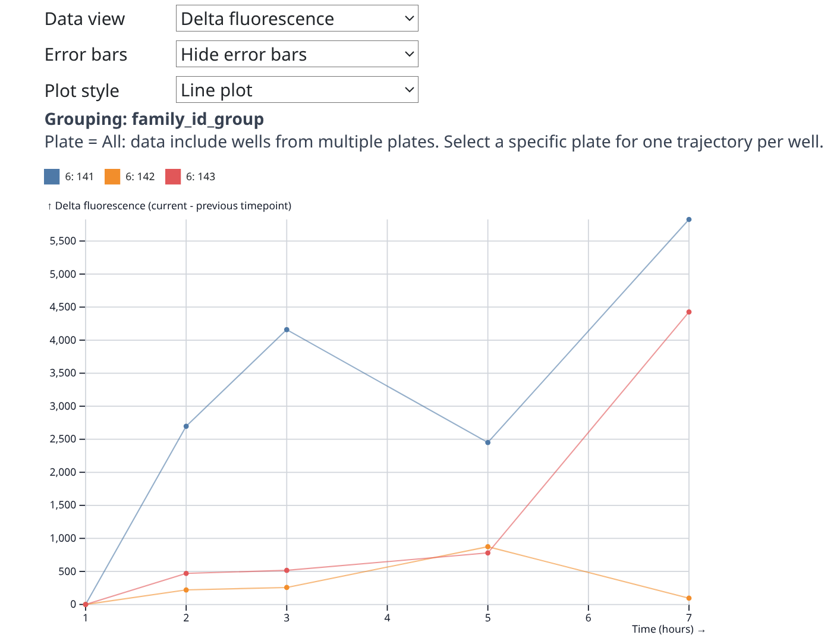This screenshot has width=837, height=644.
Task: Click the orange data point at hour 5
Action: pyautogui.click(x=488, y=546)
